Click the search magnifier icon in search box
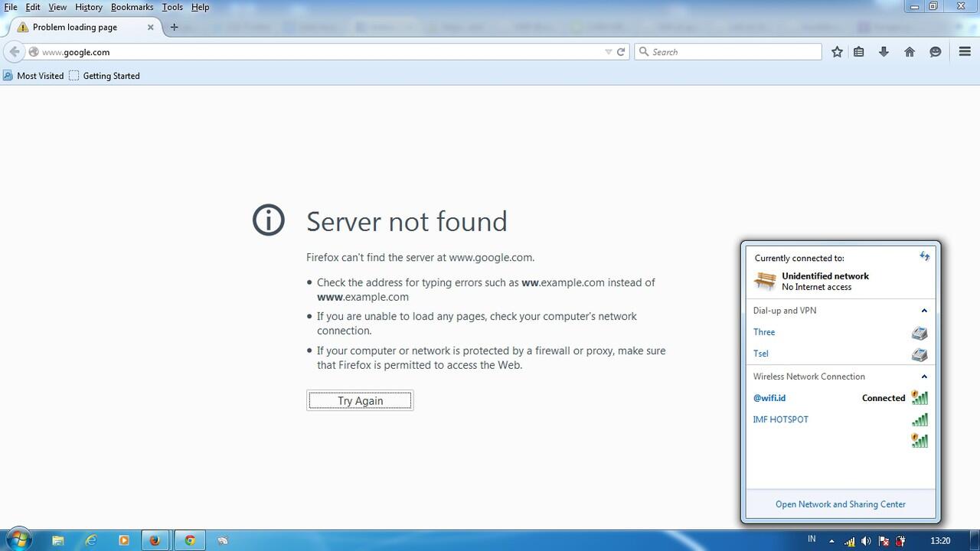980x551 pixels. [x=645, y=52]
